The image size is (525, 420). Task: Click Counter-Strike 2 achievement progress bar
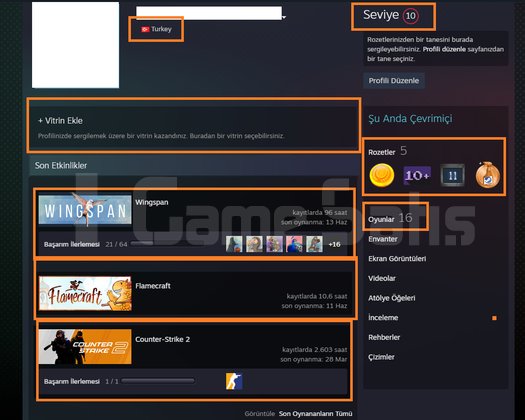(158, 381)
